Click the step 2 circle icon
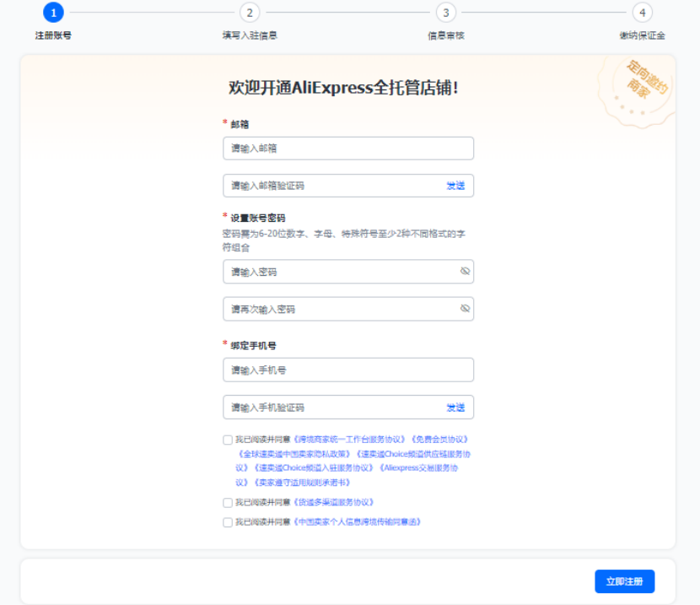 coord(250,12)
